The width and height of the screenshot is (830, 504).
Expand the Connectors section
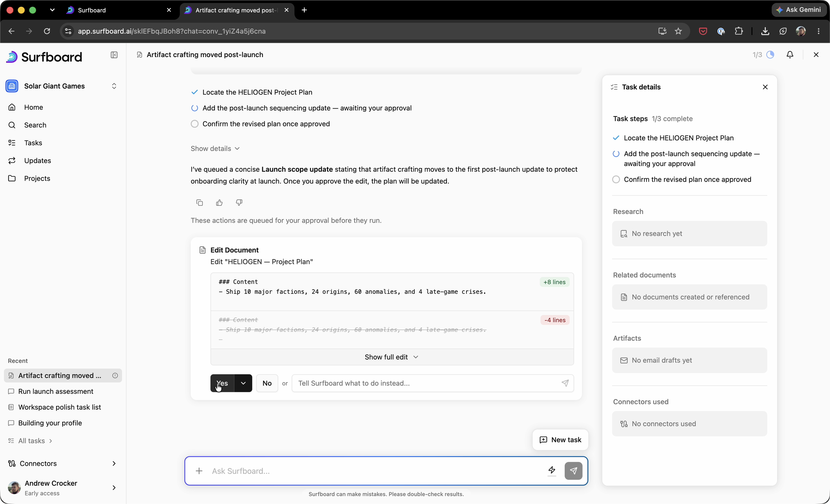click(63, 463)
